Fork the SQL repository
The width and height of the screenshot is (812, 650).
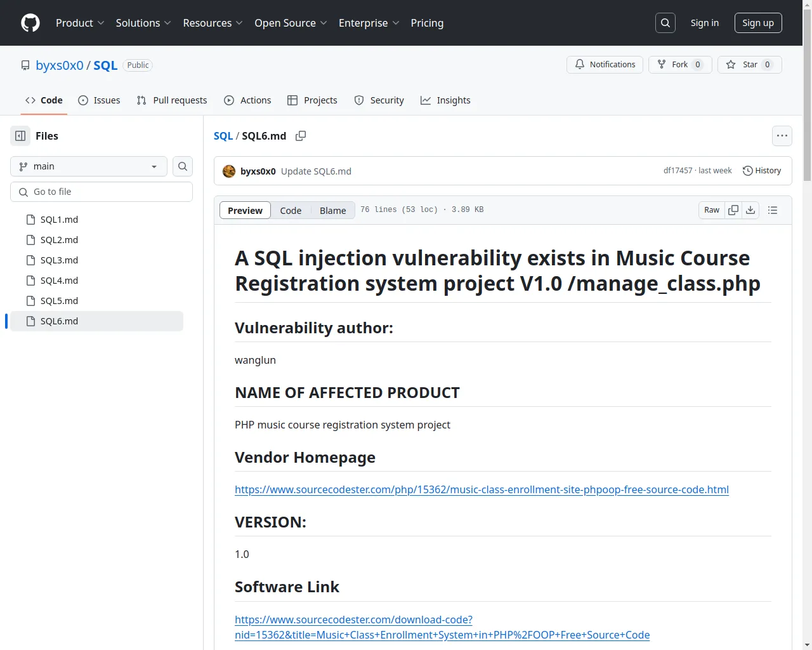[680, 65]
